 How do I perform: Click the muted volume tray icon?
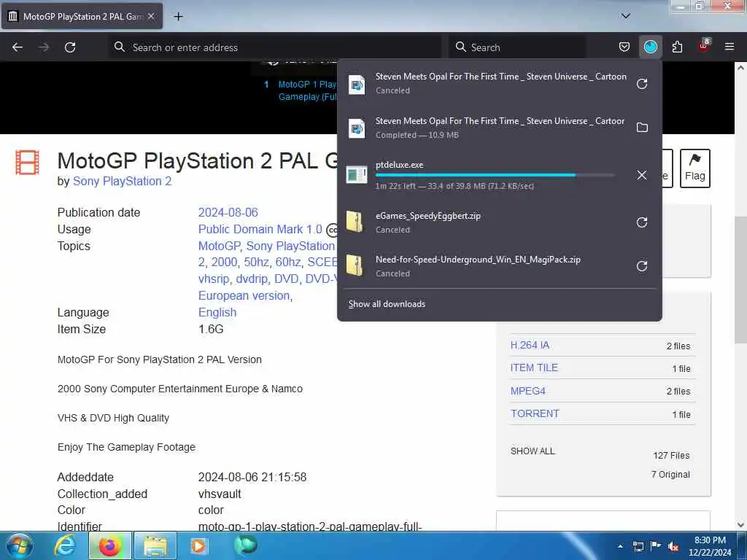point(673,547)
